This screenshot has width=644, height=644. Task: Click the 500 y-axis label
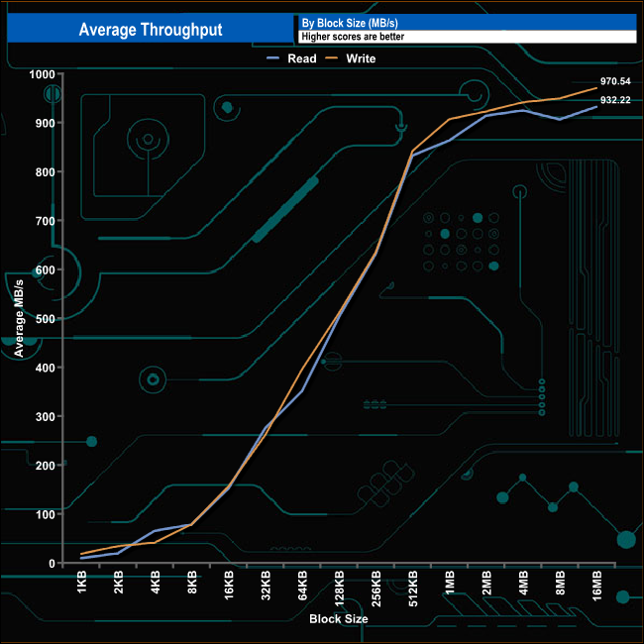pos(46,319)
